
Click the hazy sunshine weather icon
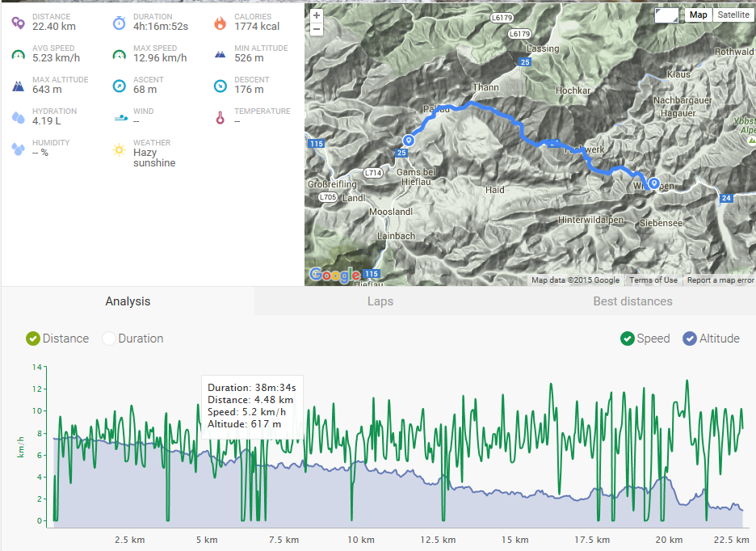click(119, 149)
